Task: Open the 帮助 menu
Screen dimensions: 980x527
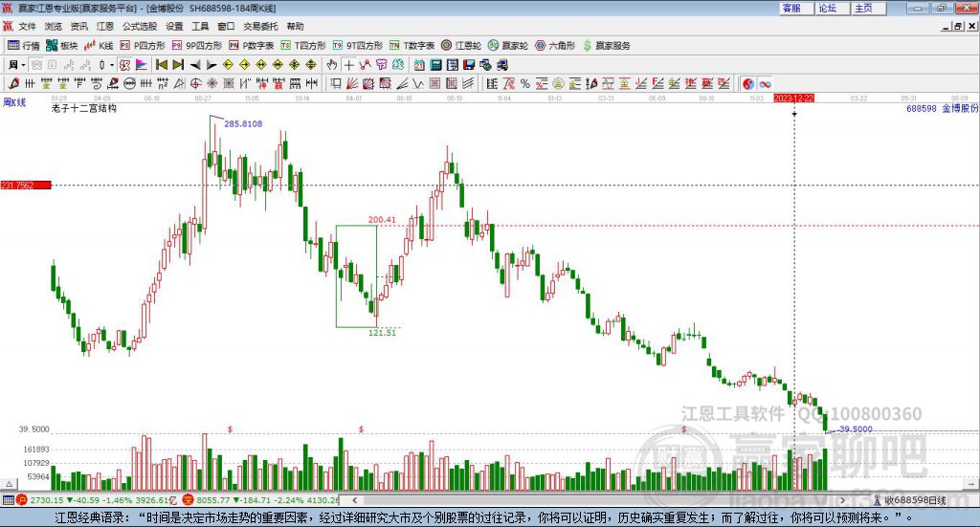Action: [x=295, y=26]
